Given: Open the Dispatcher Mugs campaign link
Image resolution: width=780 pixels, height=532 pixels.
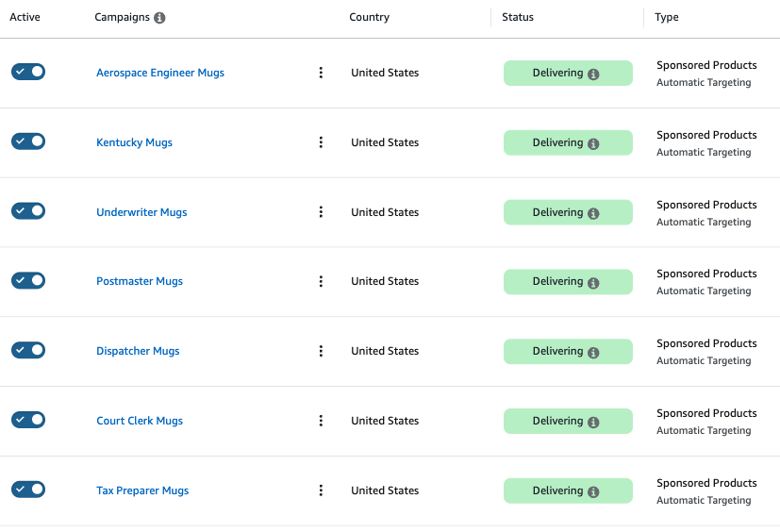Looking at the screenshot, I should pyautogui.click(x=138, y=351).
